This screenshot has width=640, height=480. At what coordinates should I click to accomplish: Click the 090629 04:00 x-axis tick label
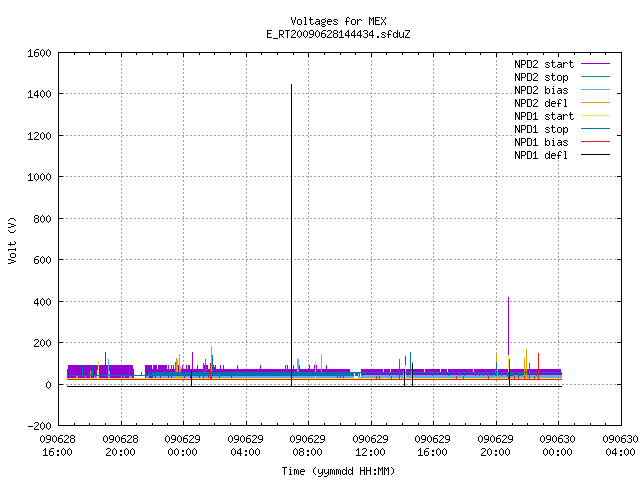[245, 446]
